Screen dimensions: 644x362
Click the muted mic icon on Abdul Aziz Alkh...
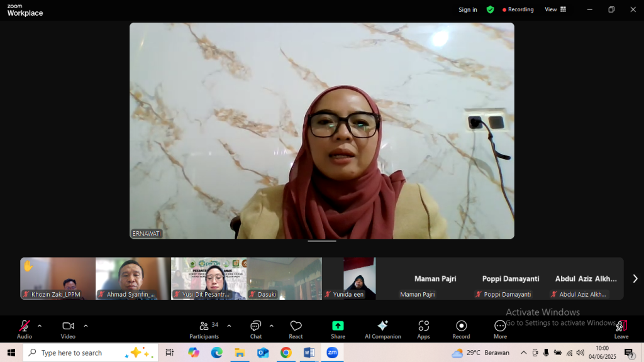click(x=554, y=294)
